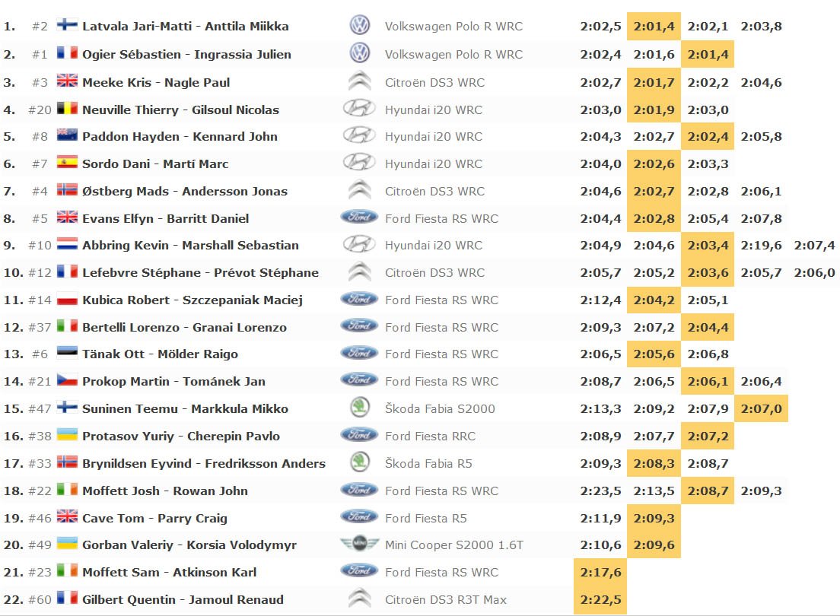Screen dimensions: 840x616
Task: Click Škoda logo in Brynildsen Eyvind's row
Action: [359, 462]
